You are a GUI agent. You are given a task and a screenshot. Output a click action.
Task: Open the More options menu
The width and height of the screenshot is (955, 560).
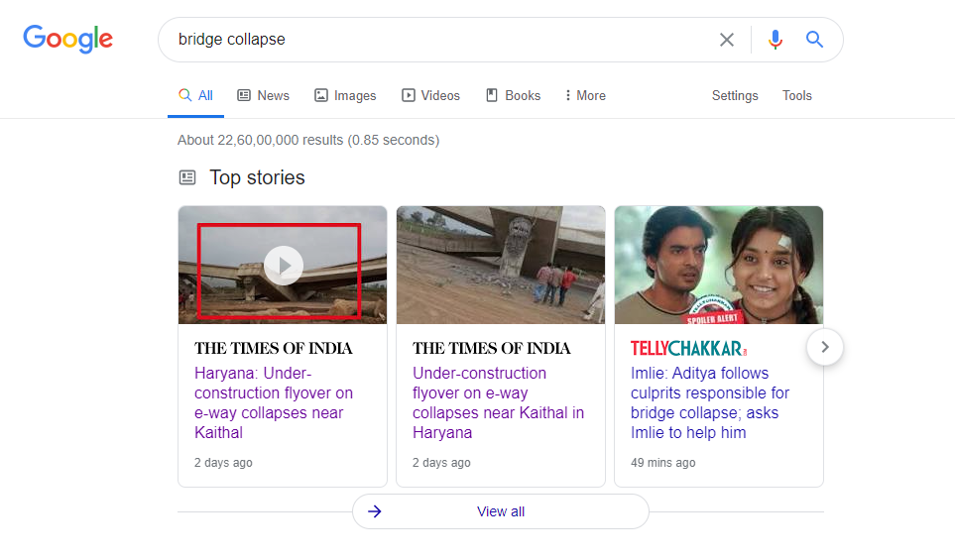click(585, 95)
